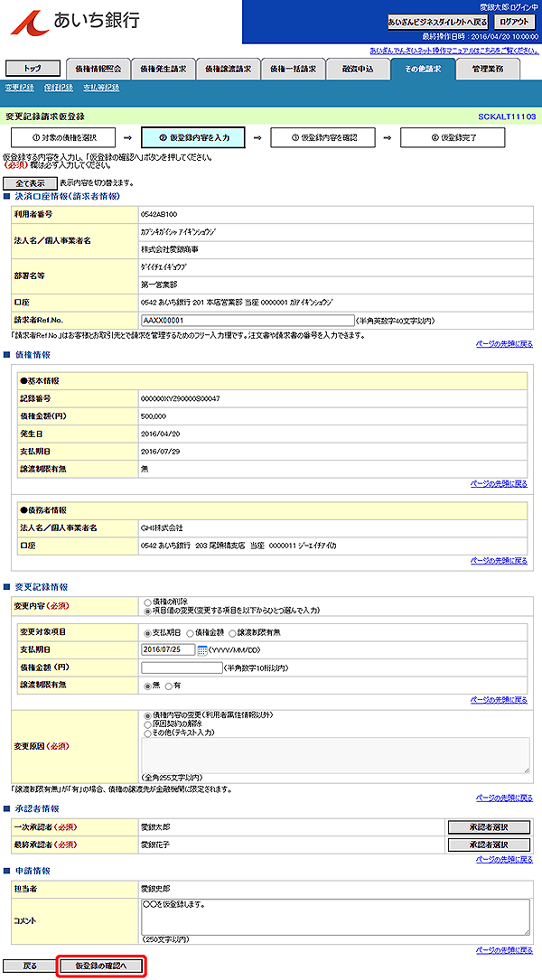
Task: Open the 保証記録 submenu link
Action: [59, 88]
